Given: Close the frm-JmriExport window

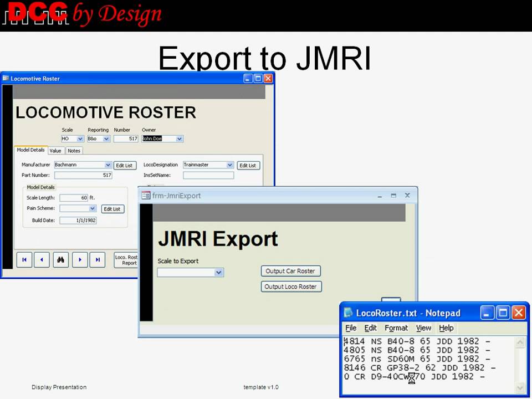Looking at the screenshot, I should 407,196.
